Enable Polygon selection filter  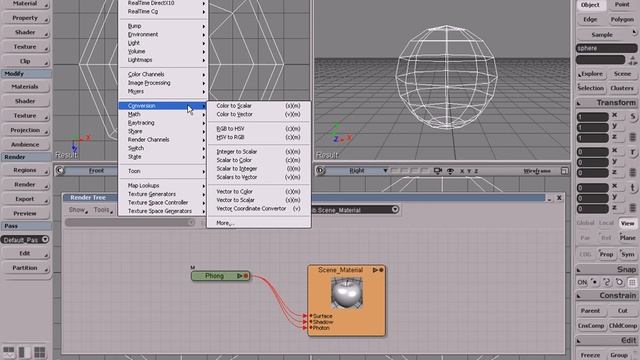622,19
